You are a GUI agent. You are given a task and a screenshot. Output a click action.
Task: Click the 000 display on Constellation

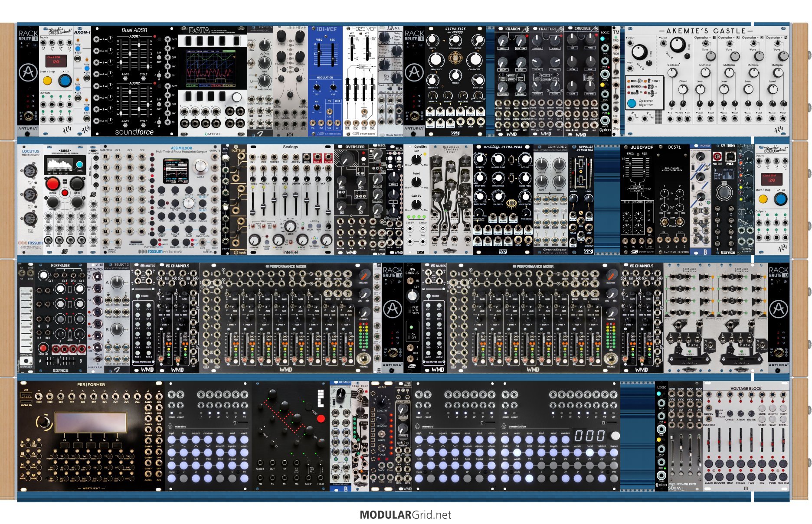tap(589, 436)
